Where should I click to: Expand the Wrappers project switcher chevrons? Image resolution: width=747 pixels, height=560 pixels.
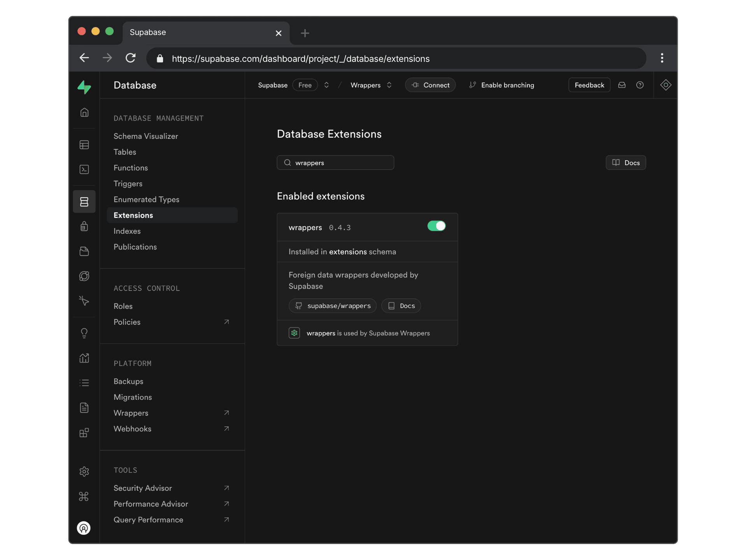click(x=389, y=85)
